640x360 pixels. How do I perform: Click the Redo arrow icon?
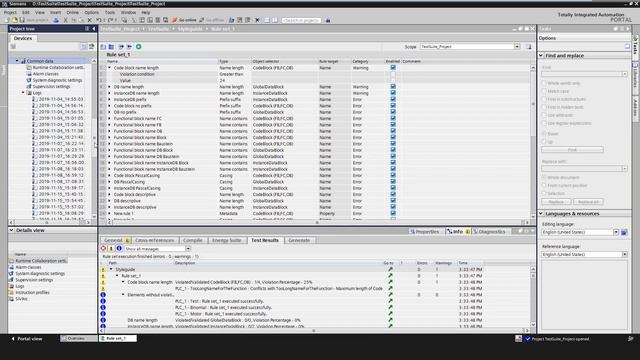[x=110, y=20]
